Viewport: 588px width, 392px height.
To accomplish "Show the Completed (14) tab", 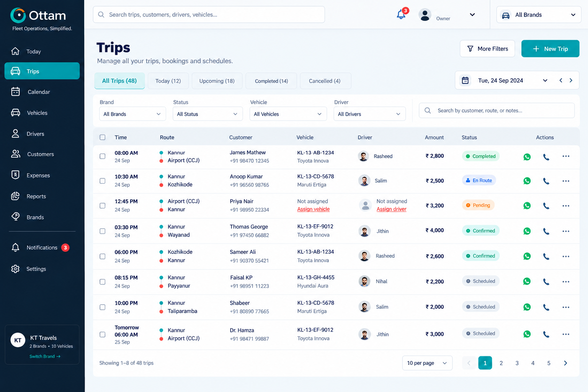I will [271, 81].
